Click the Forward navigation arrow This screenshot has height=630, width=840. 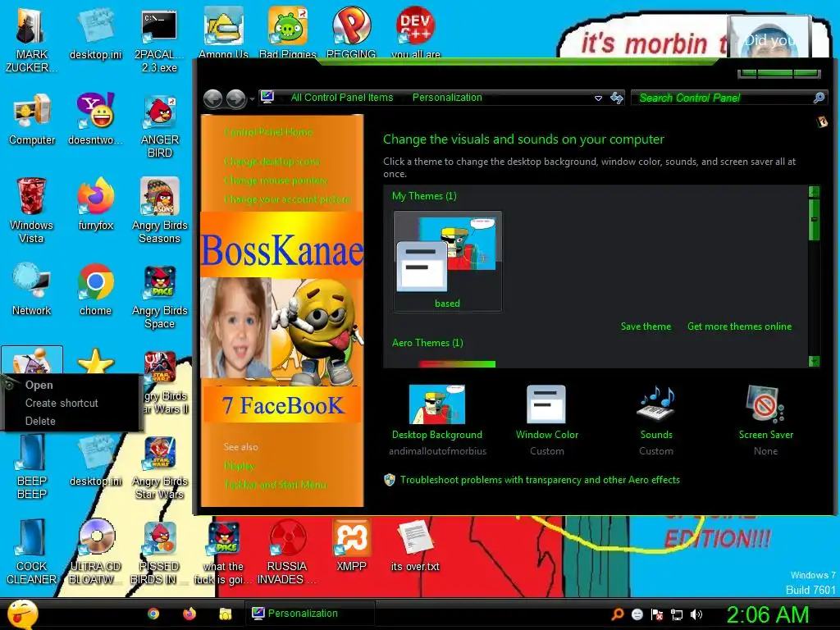235,98
